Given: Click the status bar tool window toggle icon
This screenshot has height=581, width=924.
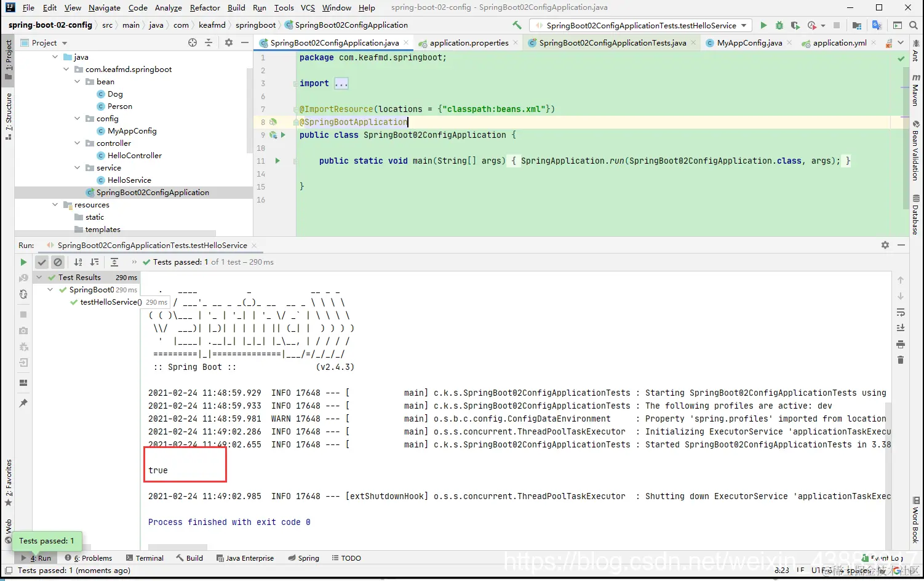Looking at the screenshot, I should (8, 571).
